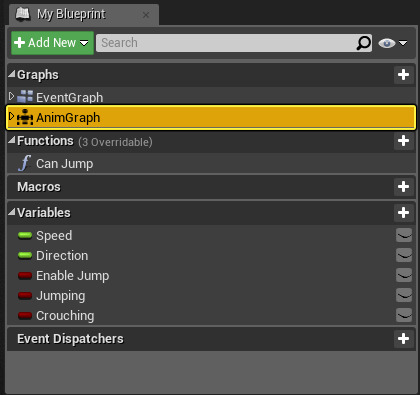This screenshot has width=420, height=395.
Task: Select the Can Jump function
Action: click(211, 163)
